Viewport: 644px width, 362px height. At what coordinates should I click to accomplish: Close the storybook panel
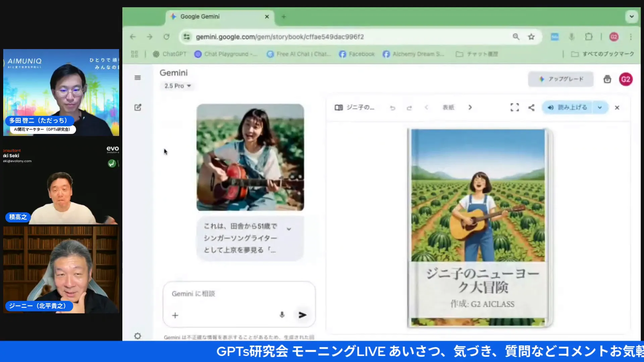[617, 108]
